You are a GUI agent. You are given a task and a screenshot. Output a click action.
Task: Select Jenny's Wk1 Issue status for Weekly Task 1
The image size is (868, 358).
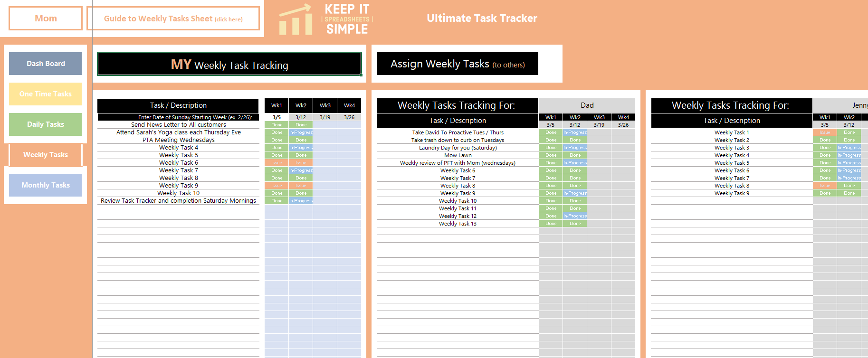(x=825, y=132)
